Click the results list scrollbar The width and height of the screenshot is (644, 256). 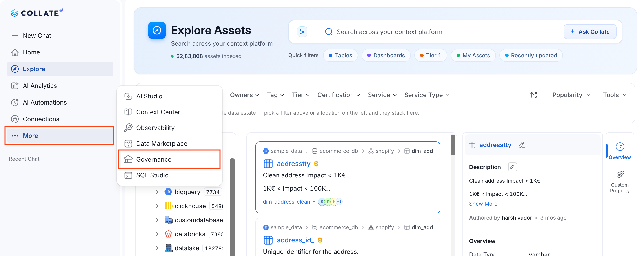click(x=453, y=145)
